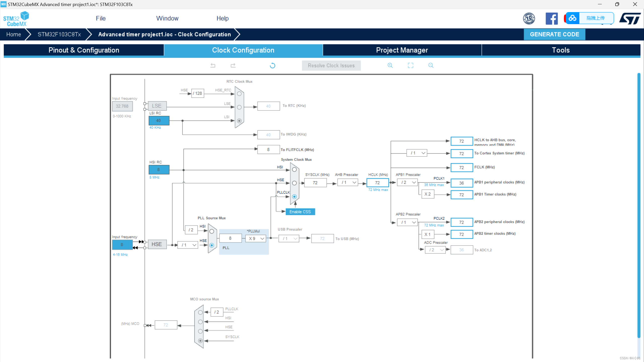Screen dimensions: 644x362
Task: Click the redo arrow icon
Action: (x=233, y=65)
